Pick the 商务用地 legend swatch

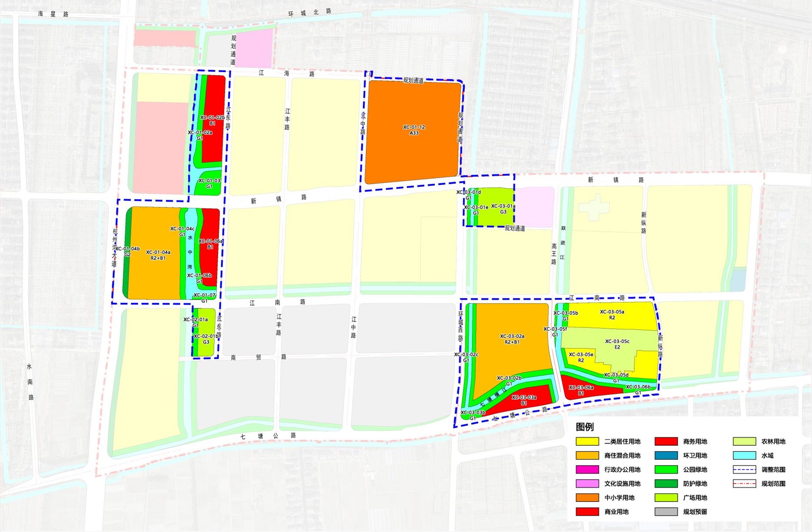pos(666,441)
